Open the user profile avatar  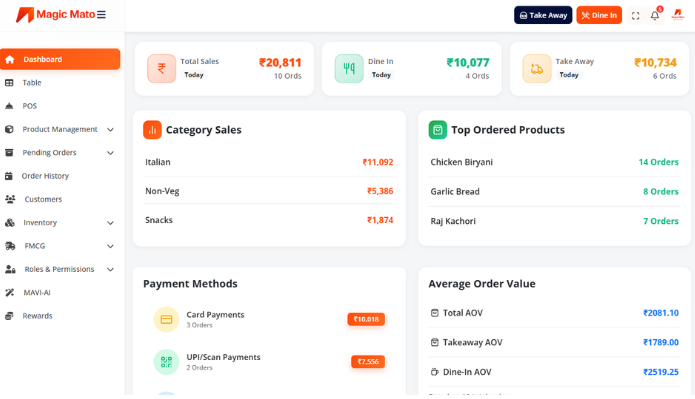pos(678,15)
